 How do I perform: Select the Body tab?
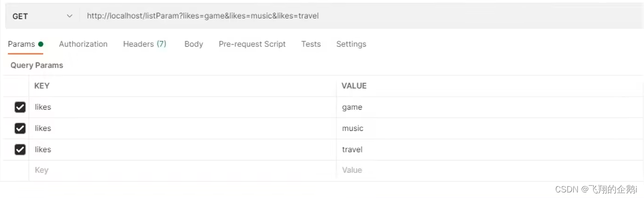click(194, 44)
